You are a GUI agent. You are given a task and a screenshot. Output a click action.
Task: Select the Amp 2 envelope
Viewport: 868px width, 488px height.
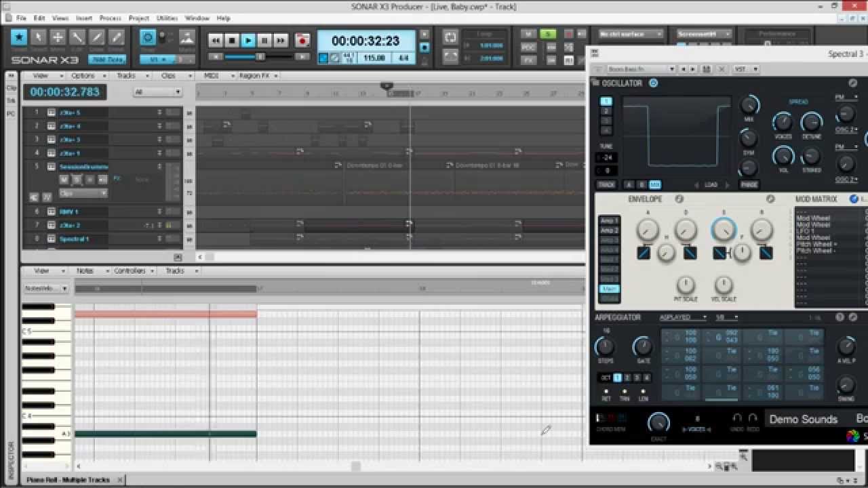pyautogui.click(x=609, y=230)
